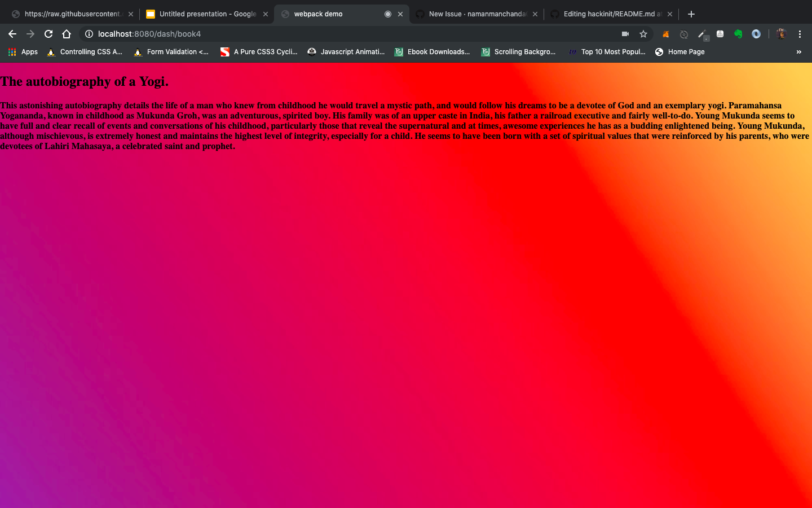Open the Top 10 Most Popul... bookmark
Image resolution: width=812 pixels, height=508 pixels.
coord(607,52)
